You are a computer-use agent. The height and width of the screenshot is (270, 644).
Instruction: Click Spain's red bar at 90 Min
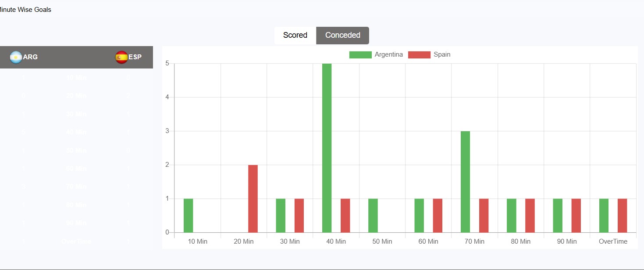click(576, 215)
